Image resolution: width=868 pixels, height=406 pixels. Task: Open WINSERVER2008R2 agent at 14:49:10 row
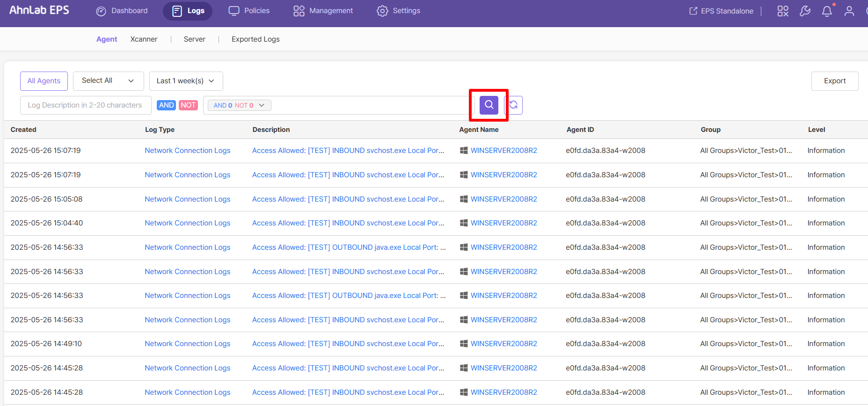coord(504,344)
